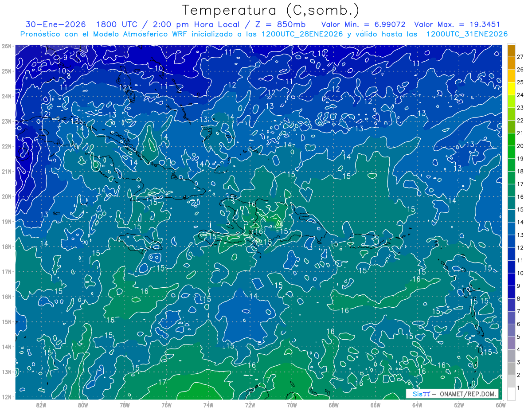Click longitude axis label "70W"

[292, 405]
